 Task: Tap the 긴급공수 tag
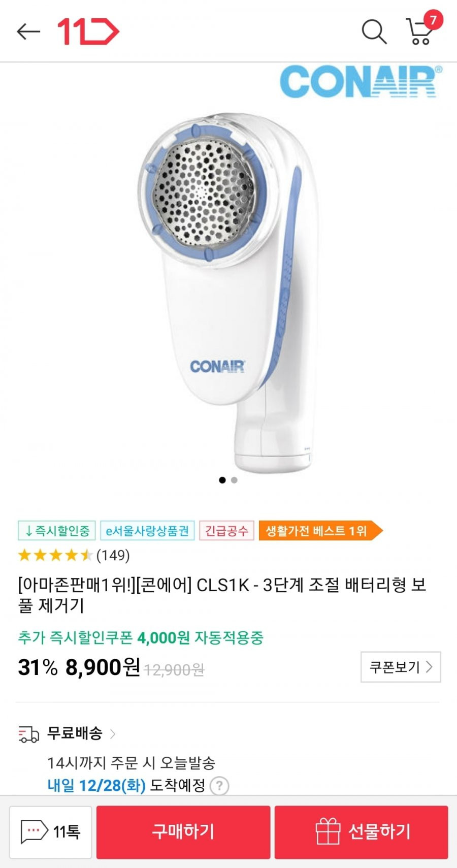coord(226,531)
